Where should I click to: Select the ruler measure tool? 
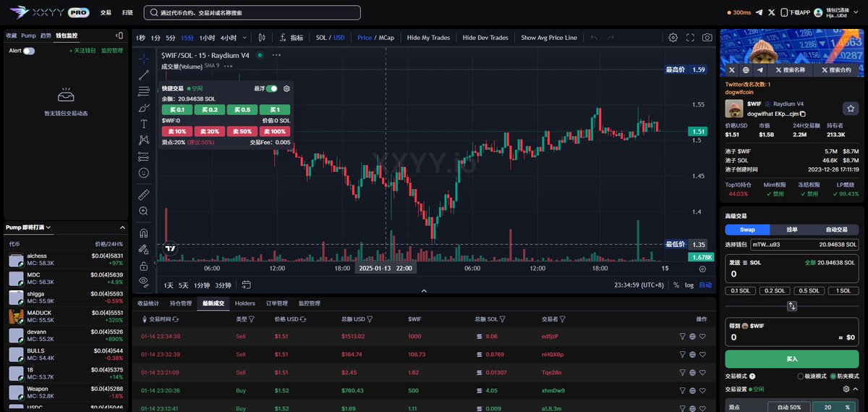coord(143,195)
